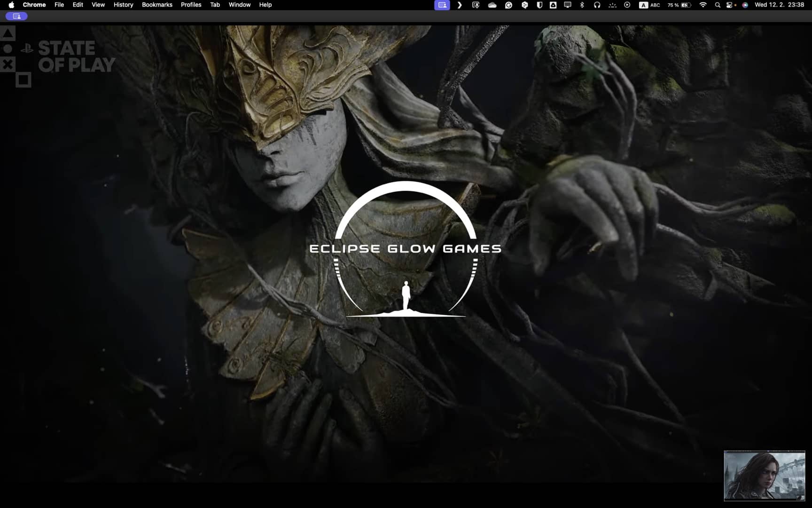Open the cloud sync menu bar icon
Image resolution: width=812 pixels, height=508 pixels.
[x=492, y=5]
